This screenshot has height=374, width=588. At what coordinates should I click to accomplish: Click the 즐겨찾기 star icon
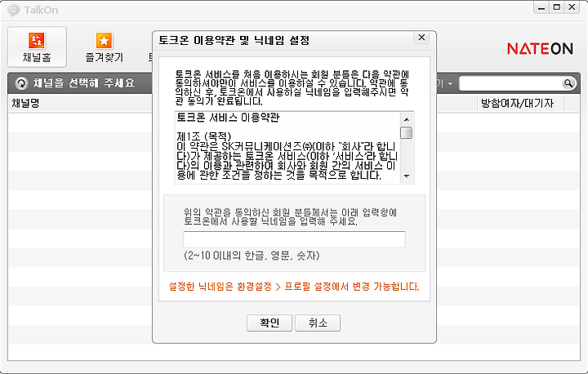tap(104, 41)
